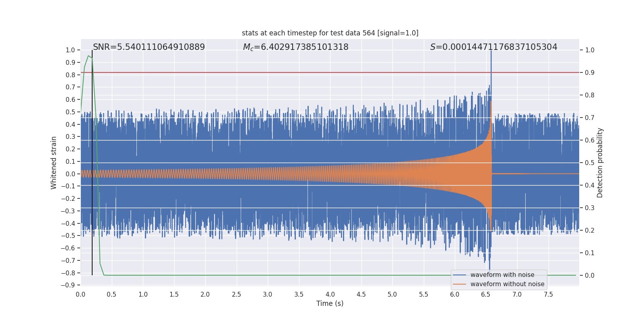Click the 4.0 tick on the time axis

[x=330, y=295]
